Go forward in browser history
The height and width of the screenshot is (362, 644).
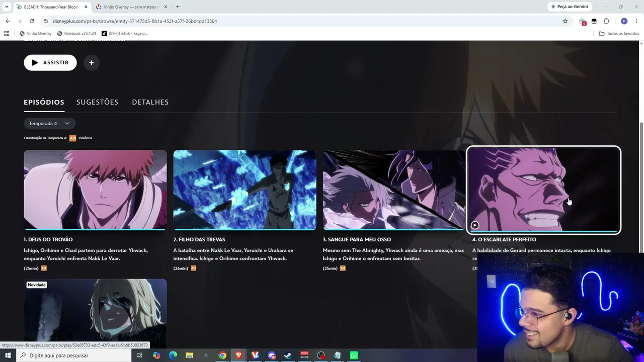[x=20, y=21]
